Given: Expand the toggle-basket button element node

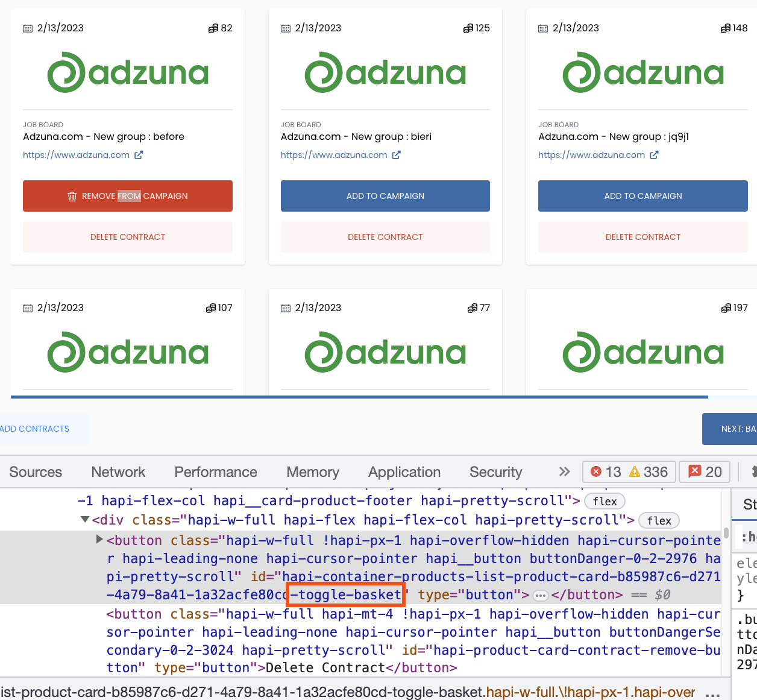Looking at the screenshot, I should click(x=99, y=539).
